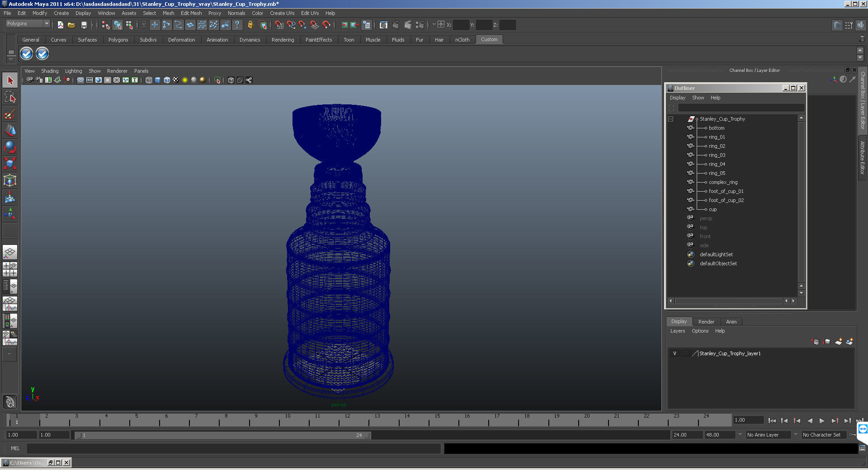
Task: Toggle isolate select icon in viewport toolbar
Action: [x=217, y=80]
